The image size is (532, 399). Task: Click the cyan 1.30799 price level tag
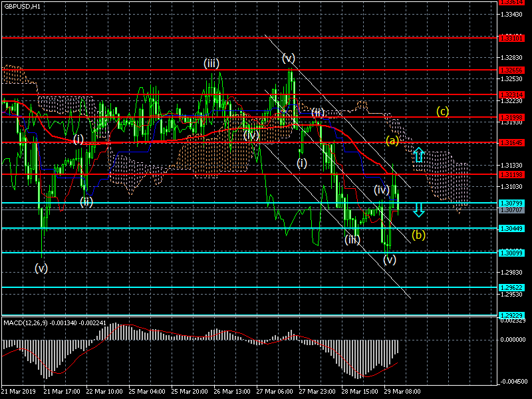point(511,203)
